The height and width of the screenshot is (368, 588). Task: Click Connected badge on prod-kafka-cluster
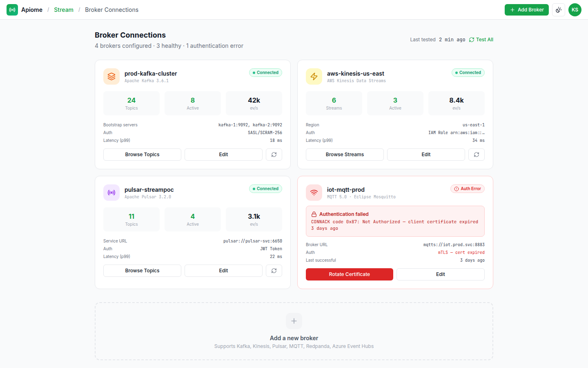coord(265,73)
